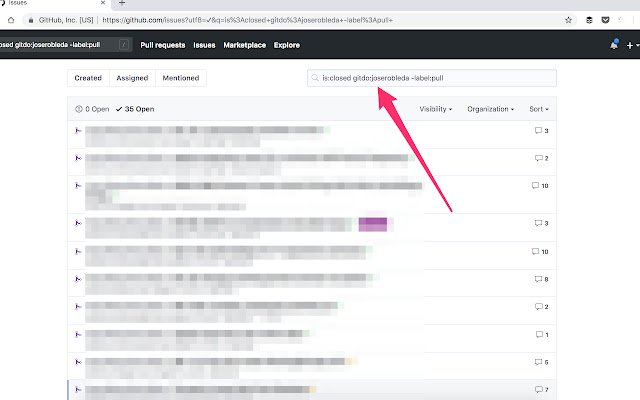Select the Mentioned filter tab
640x400 pixels.
tap(181, 78)
